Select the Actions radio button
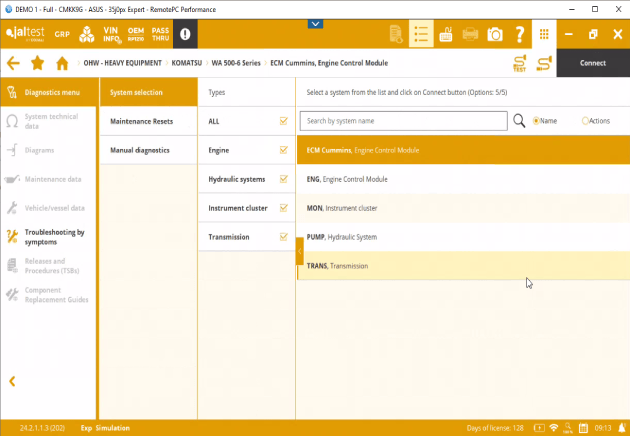 [x=586, y=121]
